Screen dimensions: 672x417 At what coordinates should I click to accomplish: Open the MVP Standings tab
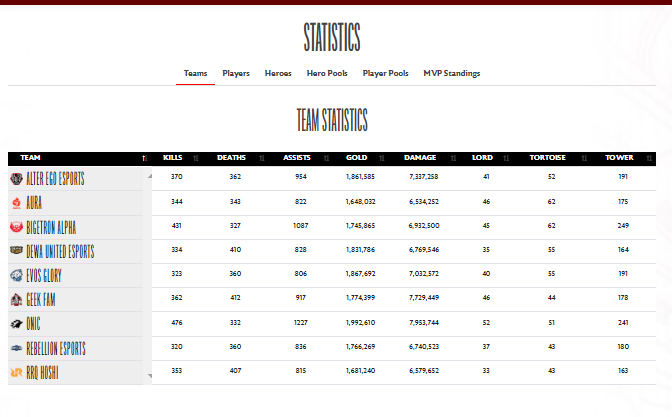coord(452,73)
